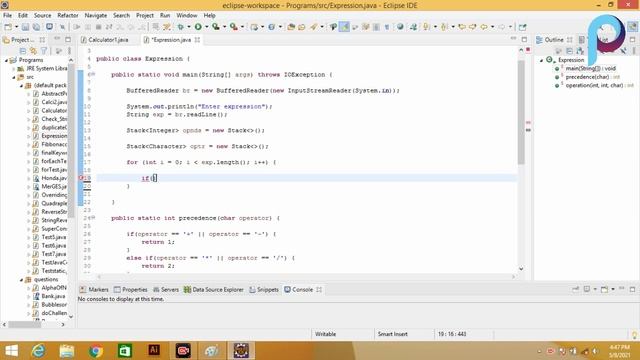Screen dimensions: 640x360
Task: Select Test5.java in Project Explorer
Action: click(x=53, y=237)
